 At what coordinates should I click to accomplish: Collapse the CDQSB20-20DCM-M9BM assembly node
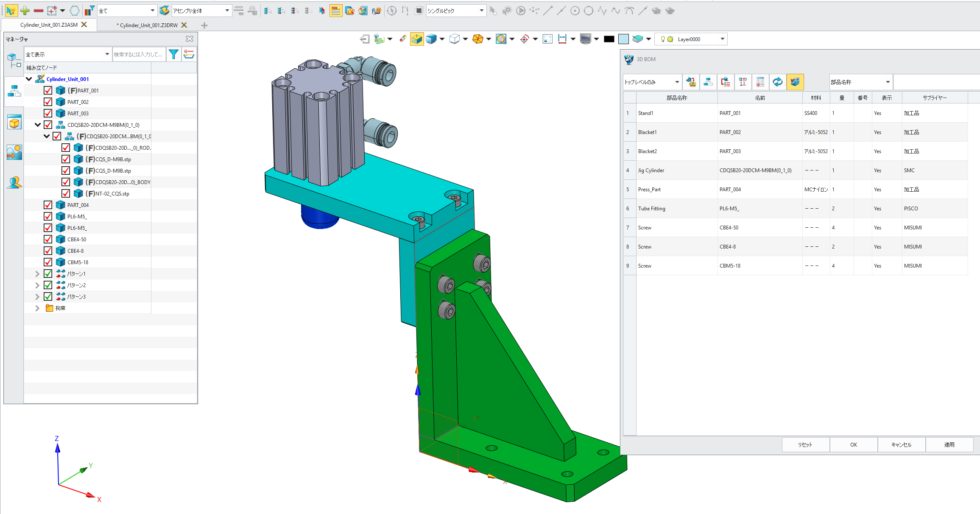38,125
